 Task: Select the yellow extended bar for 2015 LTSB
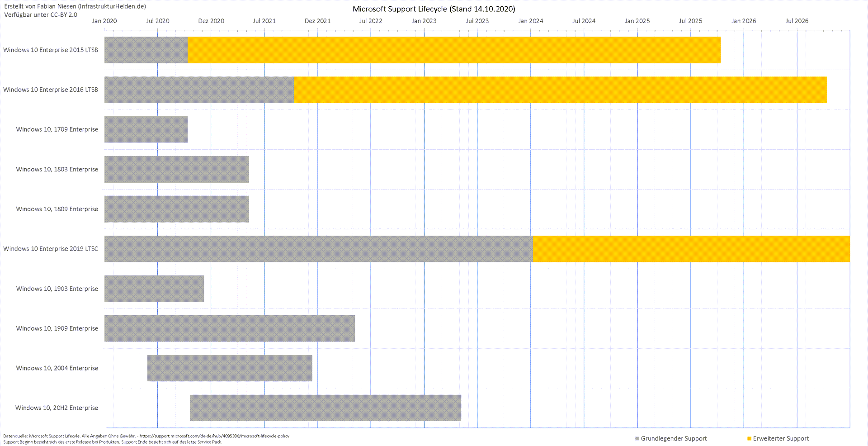point(454,50)
